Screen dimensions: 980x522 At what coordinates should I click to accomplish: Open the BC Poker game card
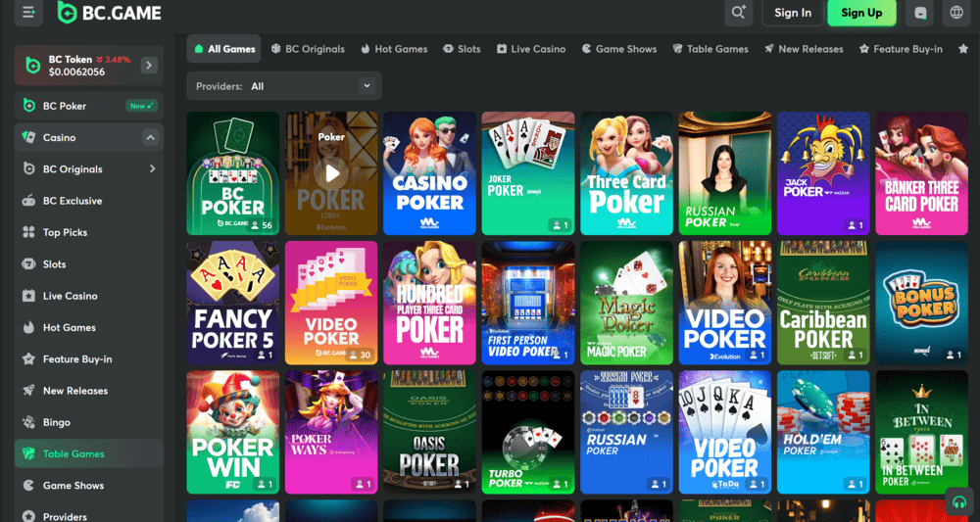(232, 173)
